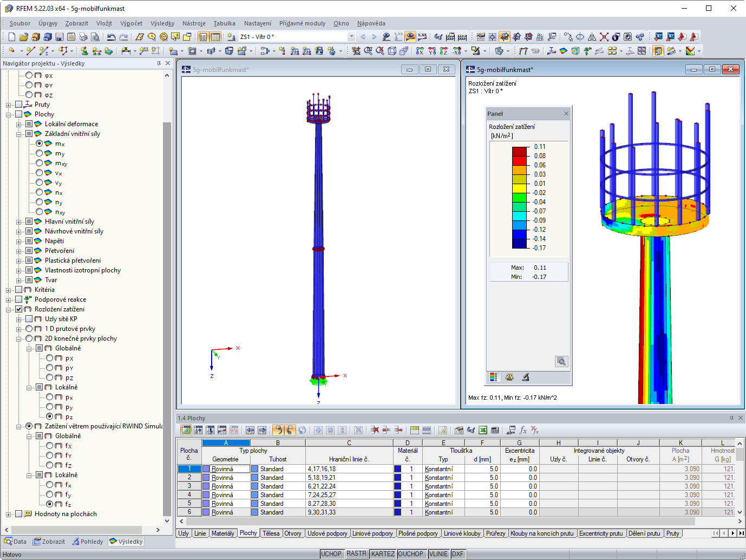Click the binoculars find icon in the table toolbar
Screen dimensions: 746x560
tap(471, 430)
